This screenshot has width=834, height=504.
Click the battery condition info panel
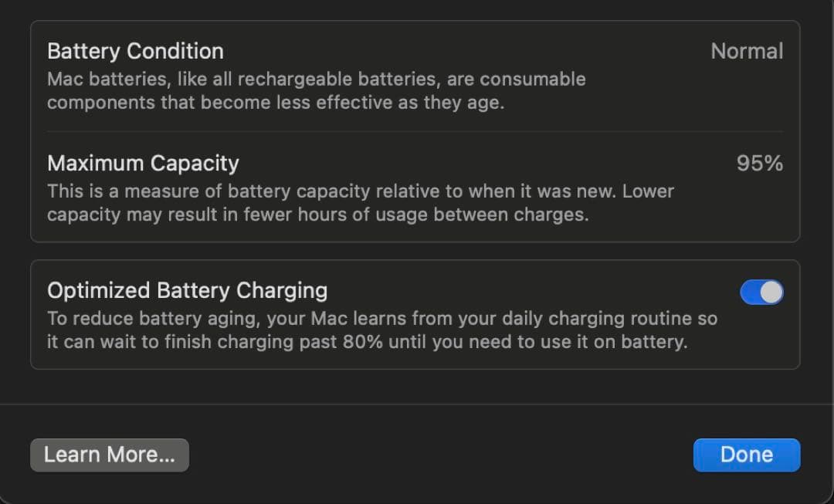[417, 131]
